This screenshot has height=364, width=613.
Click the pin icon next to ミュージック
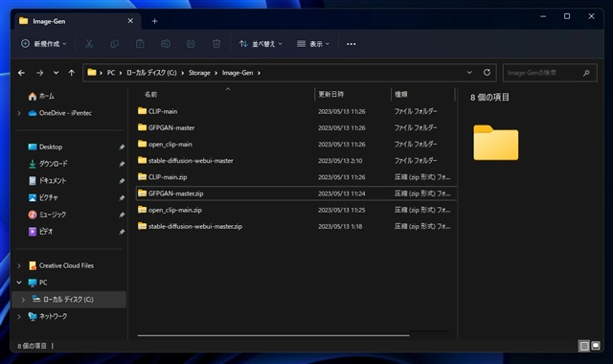tap(122, 215)
